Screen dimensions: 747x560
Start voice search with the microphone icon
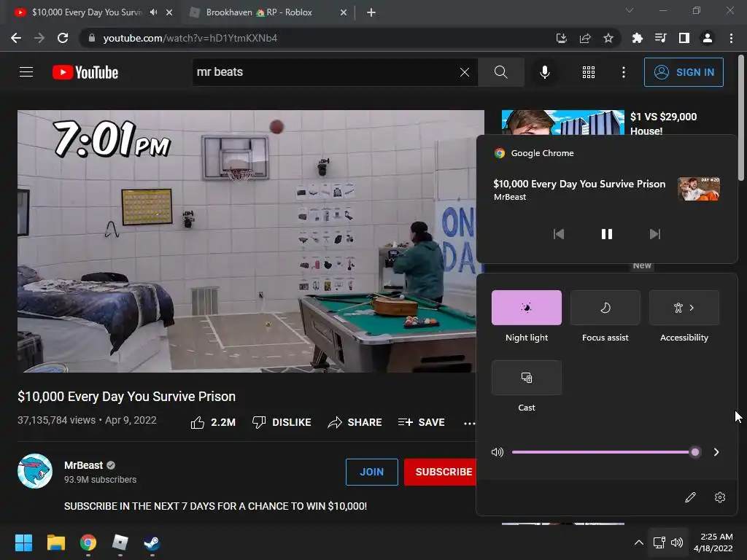pos(544,72)
